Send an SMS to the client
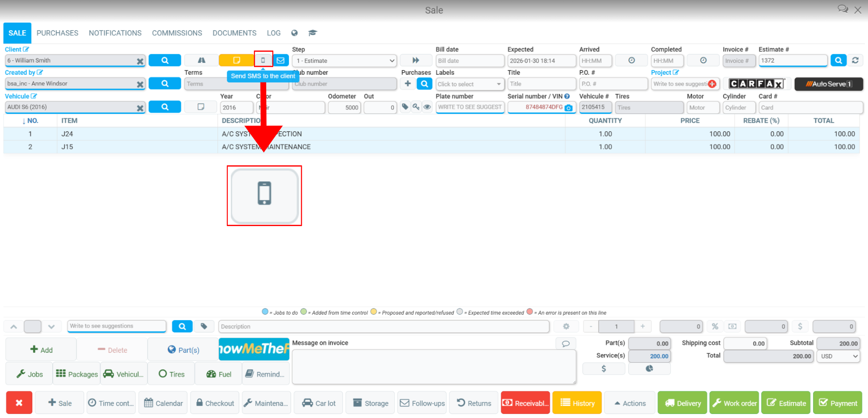This screenshot has height=418, width=868. (264, 60)
